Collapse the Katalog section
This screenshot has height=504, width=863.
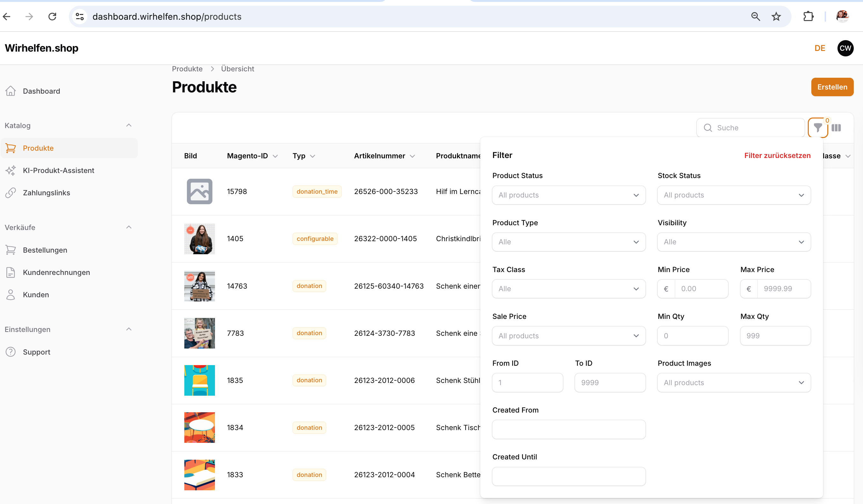129,125
